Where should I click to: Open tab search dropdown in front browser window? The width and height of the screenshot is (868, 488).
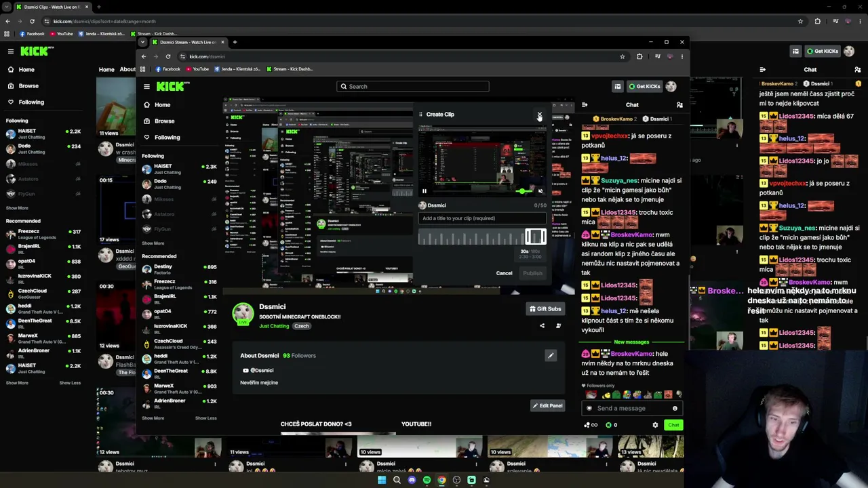142,42
